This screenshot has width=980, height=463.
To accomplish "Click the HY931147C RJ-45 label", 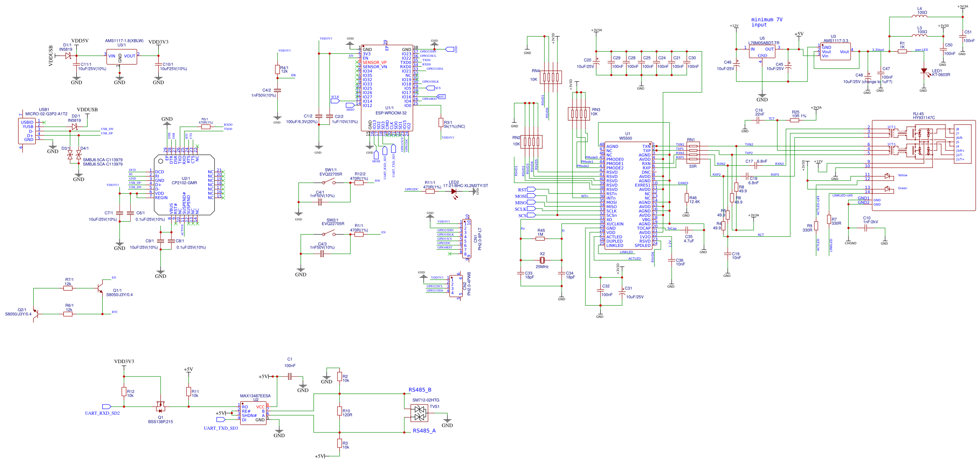I will pyautogui.click(x=924, y=118).
